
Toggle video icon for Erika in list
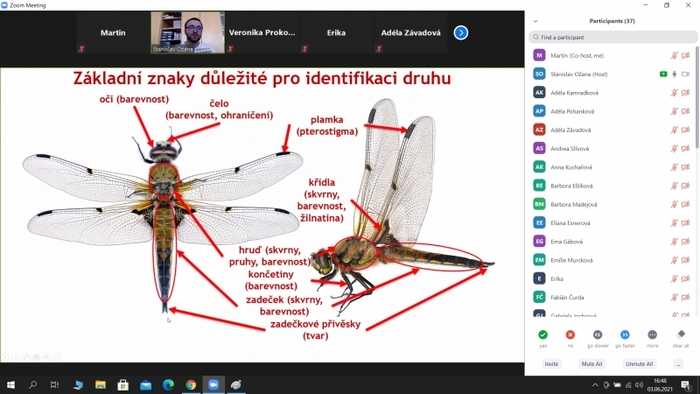click(686, 279)
